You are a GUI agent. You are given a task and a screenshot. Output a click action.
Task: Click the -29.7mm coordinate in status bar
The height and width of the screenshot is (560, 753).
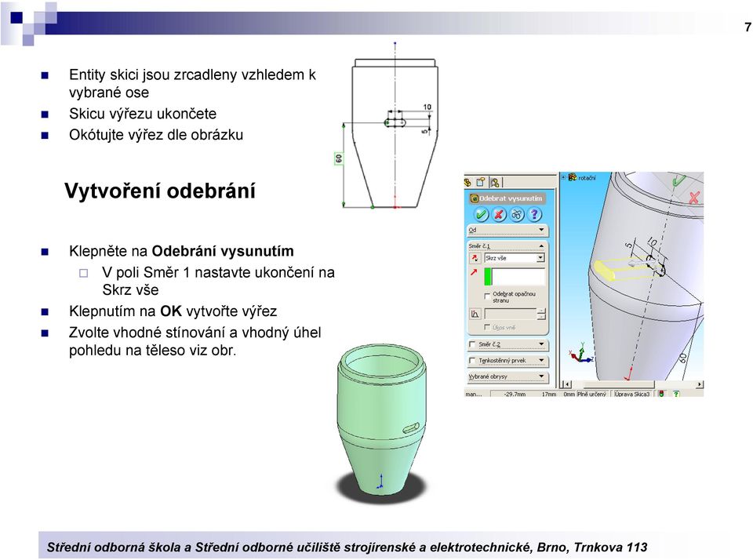coord(515,394)
